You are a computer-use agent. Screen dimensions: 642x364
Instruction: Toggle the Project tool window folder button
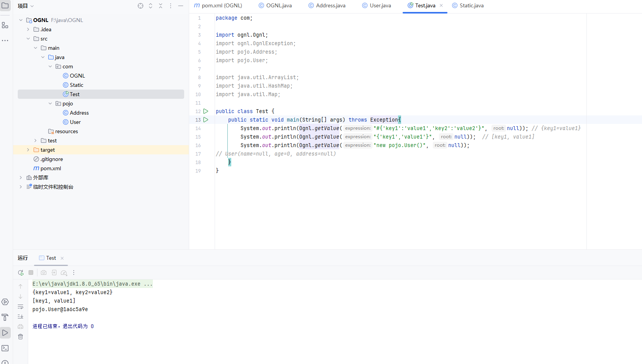pos(5,6)
